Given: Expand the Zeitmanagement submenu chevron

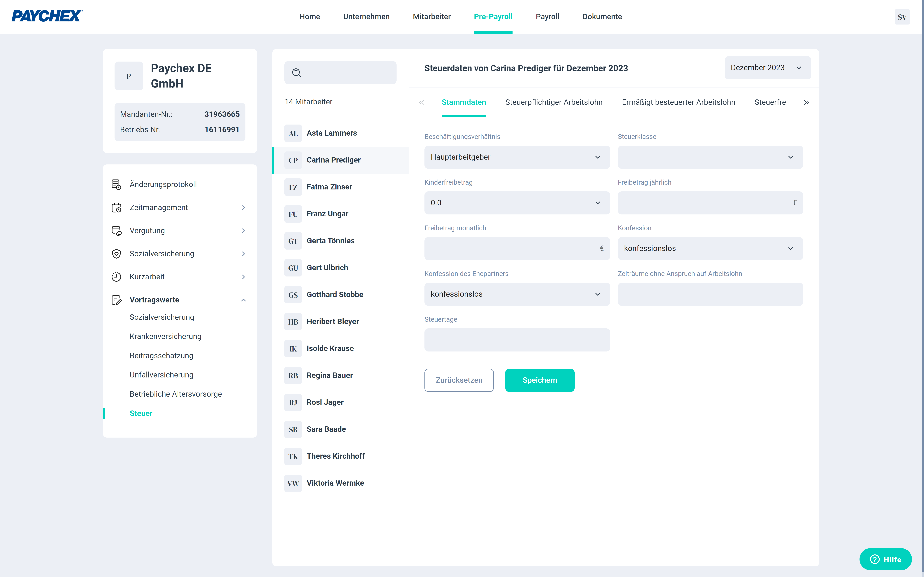Looking at the screenshot, I should [243, 208].
